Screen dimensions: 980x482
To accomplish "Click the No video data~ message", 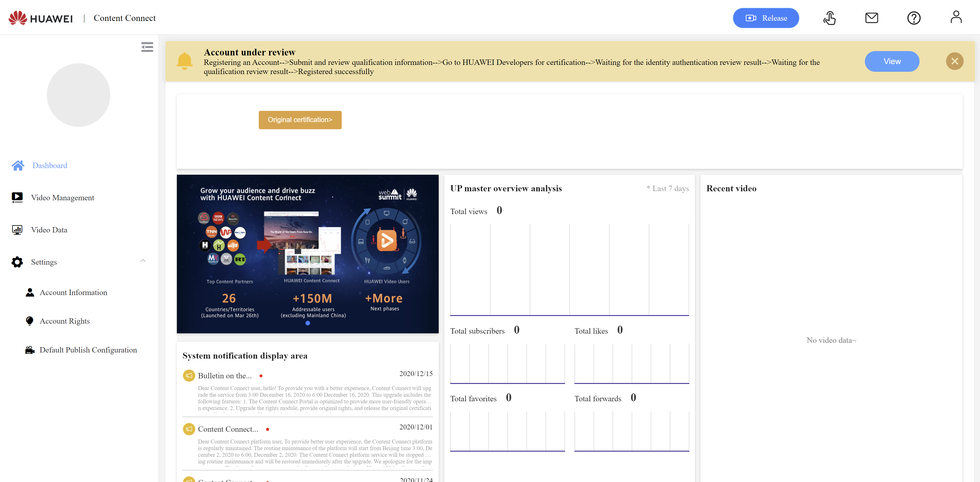I will point(831,340).
